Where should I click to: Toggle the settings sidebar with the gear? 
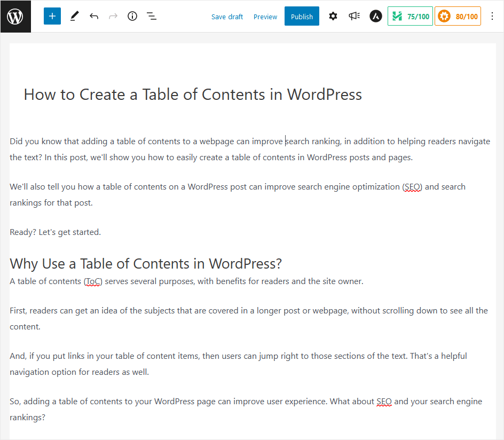[x=333, y=16]
